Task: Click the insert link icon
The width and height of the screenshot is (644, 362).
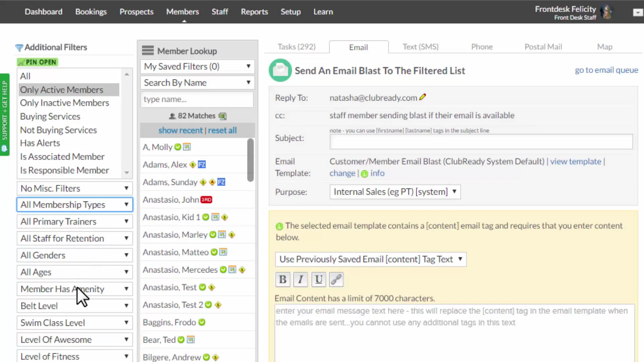Action: click(336, 279)
